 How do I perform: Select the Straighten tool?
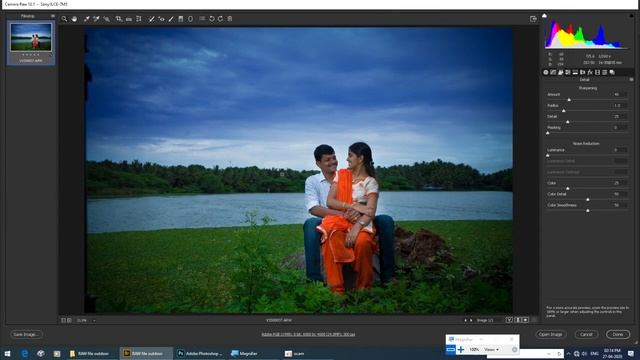129,19
